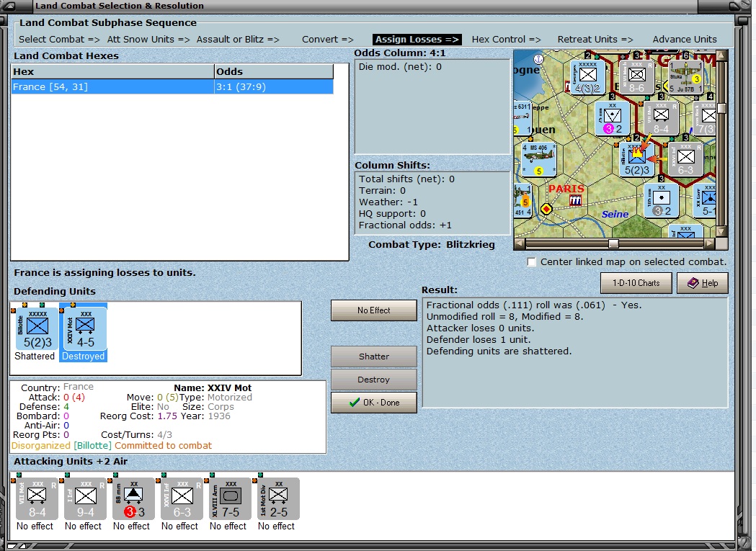Click the 'Die mod. (net): 0' text
The image size is (756, 551).
400,67
